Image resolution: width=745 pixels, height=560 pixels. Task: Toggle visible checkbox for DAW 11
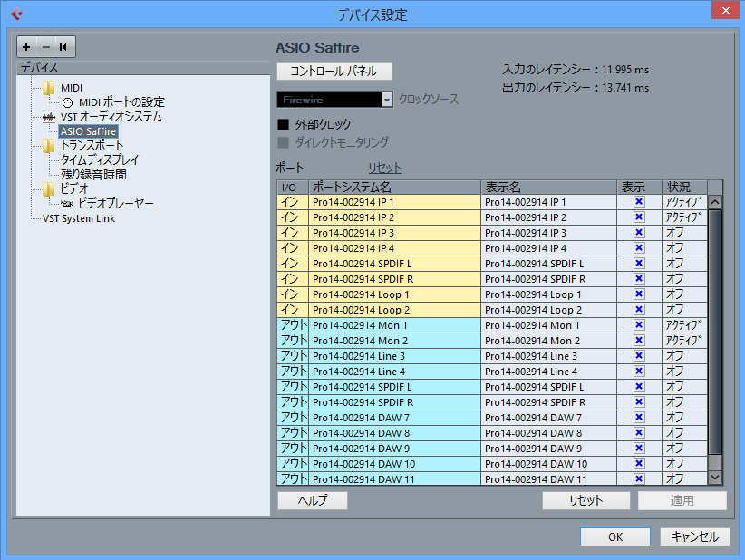(x=639, y=478)
